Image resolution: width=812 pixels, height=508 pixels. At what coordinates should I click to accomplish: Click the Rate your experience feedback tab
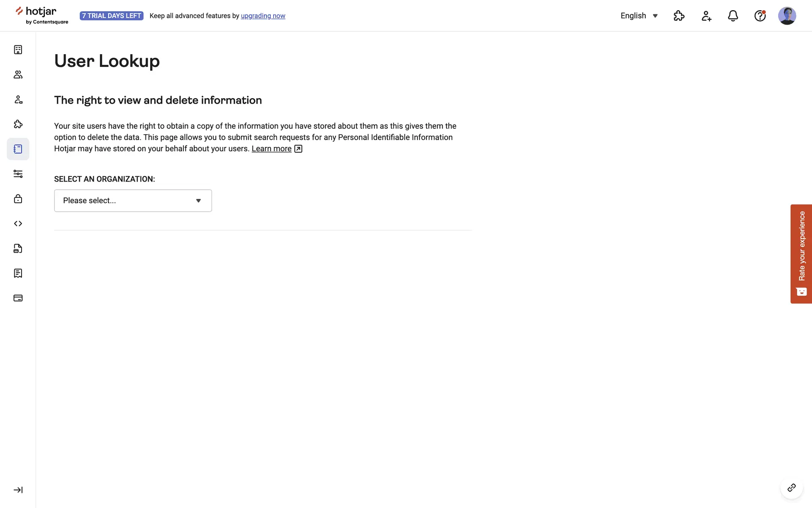tap(801, 254)
